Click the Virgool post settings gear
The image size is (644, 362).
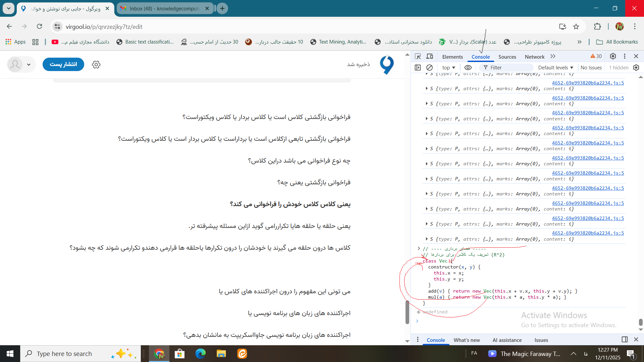(x=96, y=64)
